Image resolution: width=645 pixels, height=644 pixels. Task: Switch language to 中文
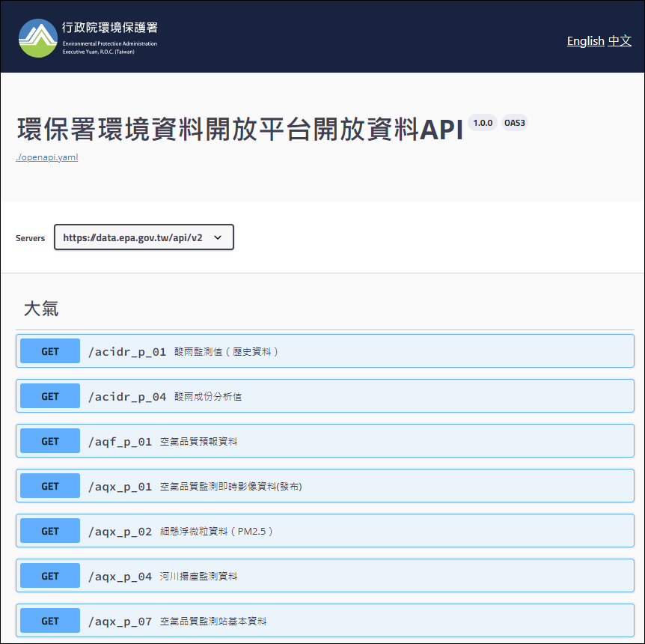point(620,40)
